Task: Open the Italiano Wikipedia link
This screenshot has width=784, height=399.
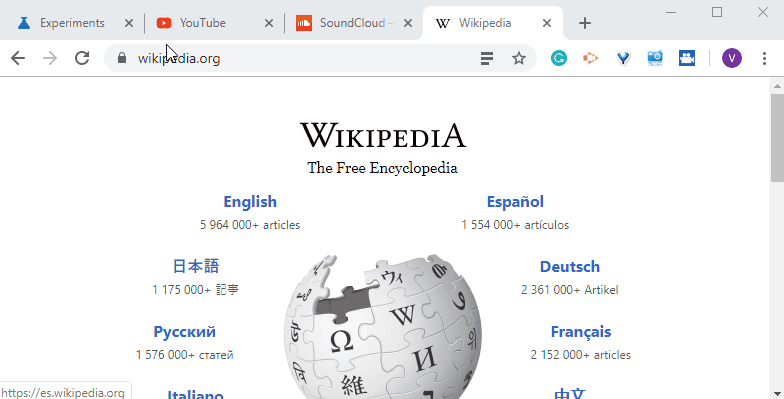Action: pyautogui.click(x=196, y=394)
